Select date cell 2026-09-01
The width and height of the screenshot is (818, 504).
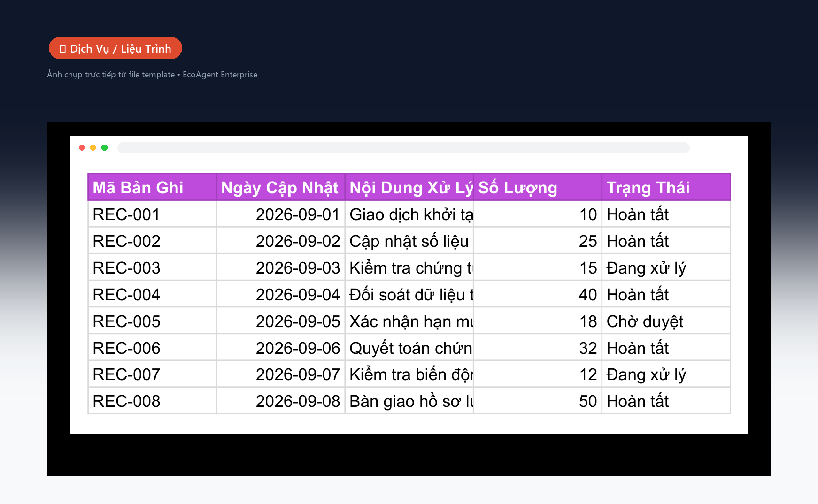tap(281, 214)
